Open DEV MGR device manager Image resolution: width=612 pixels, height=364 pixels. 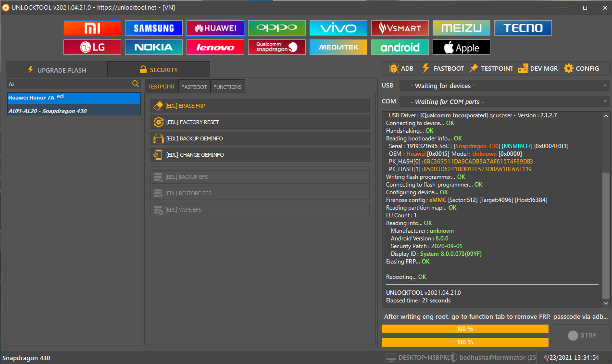coord(538,68)
